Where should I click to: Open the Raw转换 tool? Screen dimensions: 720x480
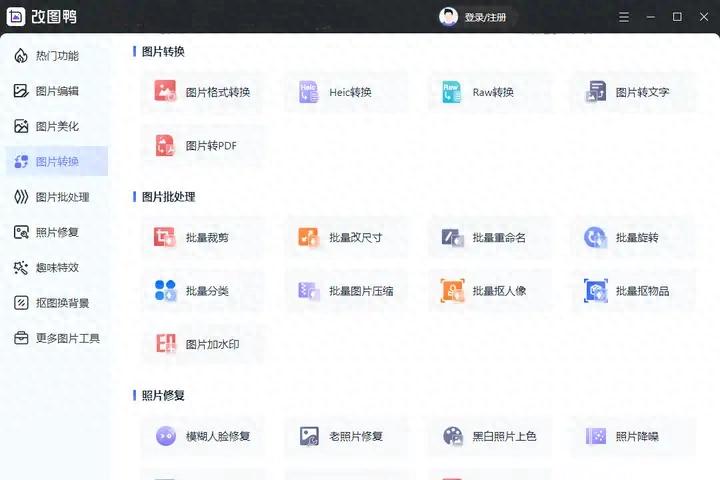point(489,92)
